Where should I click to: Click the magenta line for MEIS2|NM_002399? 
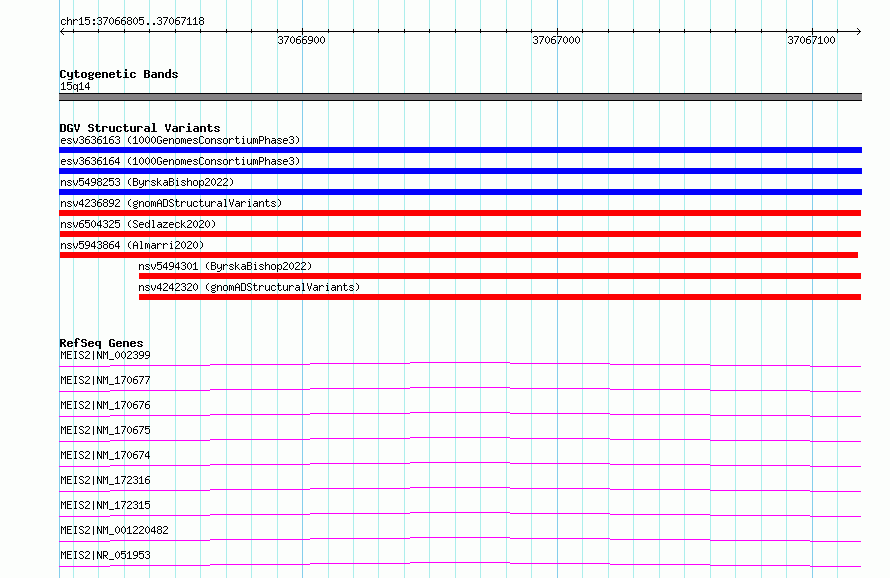tap(460, 364)
